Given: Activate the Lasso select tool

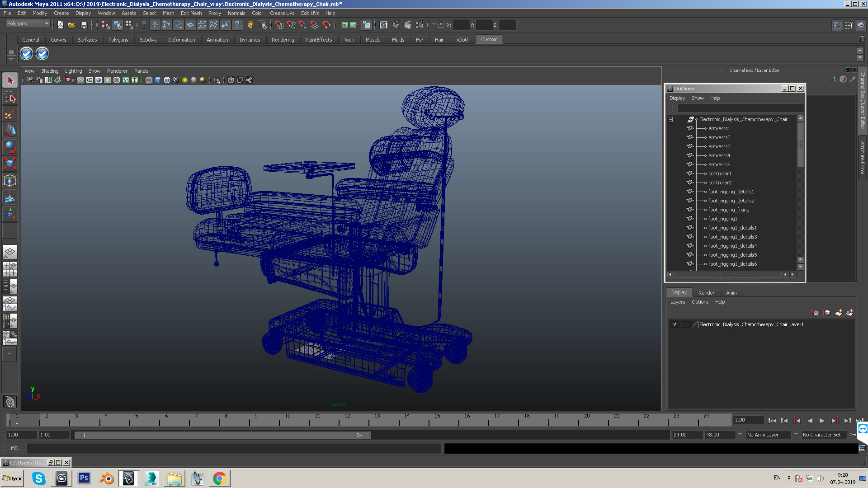Looking at the screenshot, I should tap(10, 97).
